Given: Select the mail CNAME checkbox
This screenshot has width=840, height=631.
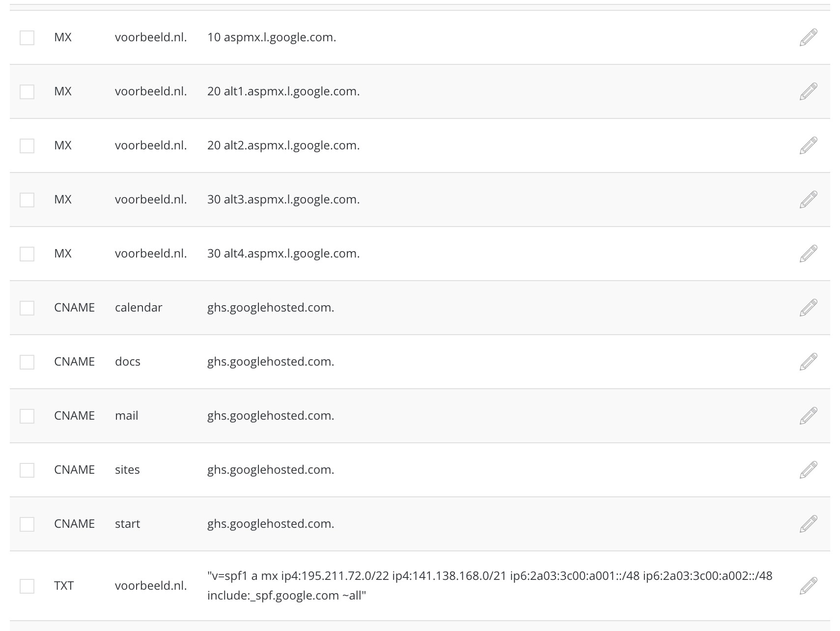Looking at the screenshot, I should [27, 415].
